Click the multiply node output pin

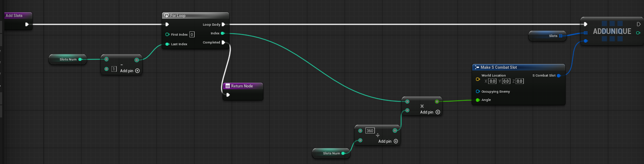pos(437,101)
